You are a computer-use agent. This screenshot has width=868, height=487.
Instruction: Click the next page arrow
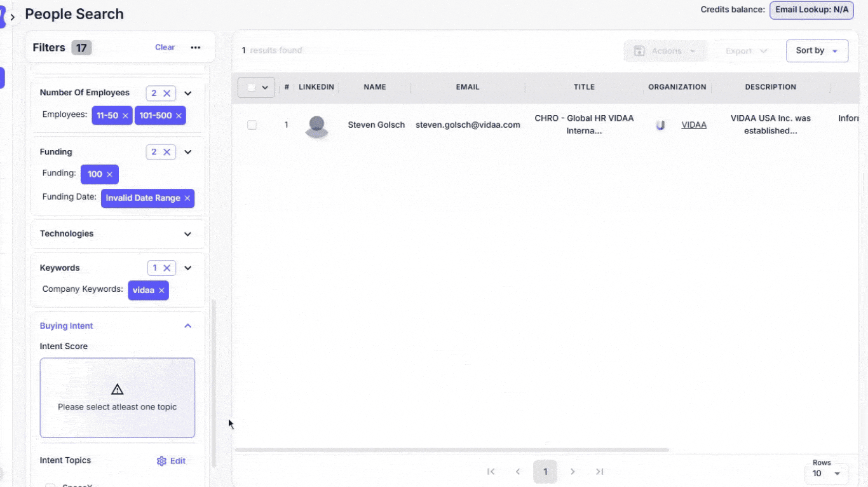point(573,472)
